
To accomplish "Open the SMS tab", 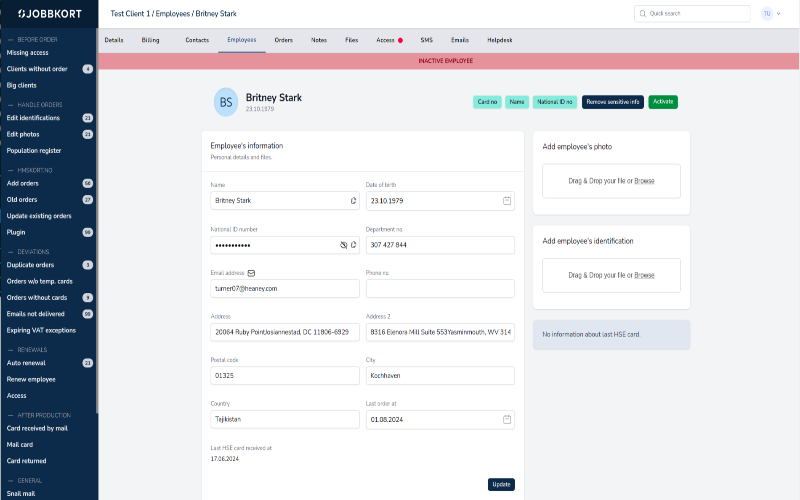I will click(427, 40).
